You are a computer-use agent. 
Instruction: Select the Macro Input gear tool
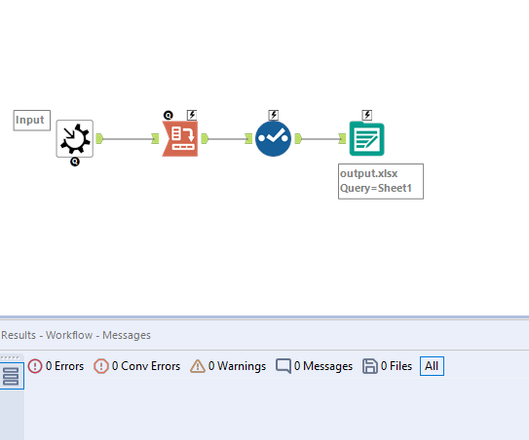(75, 139)
